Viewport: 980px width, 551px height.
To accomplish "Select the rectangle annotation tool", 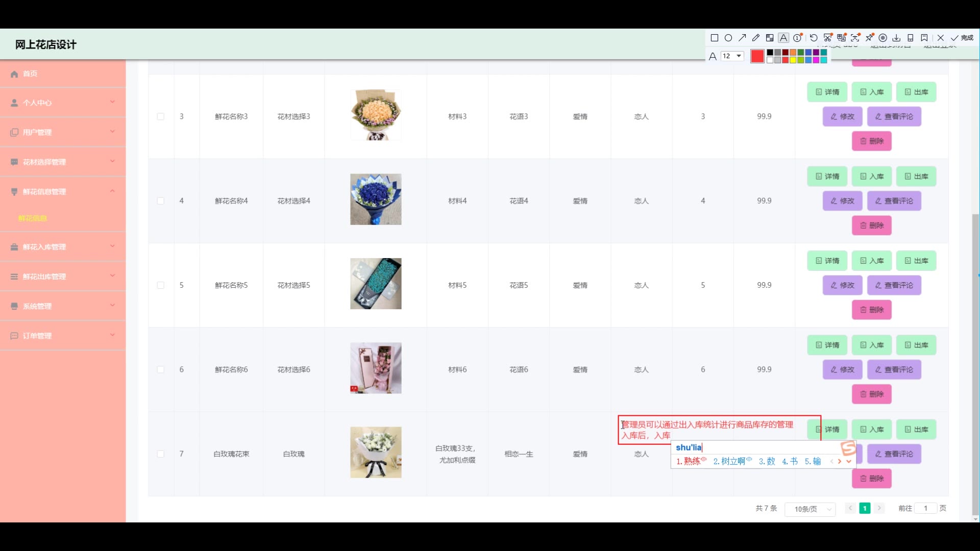I will point(715,38).
